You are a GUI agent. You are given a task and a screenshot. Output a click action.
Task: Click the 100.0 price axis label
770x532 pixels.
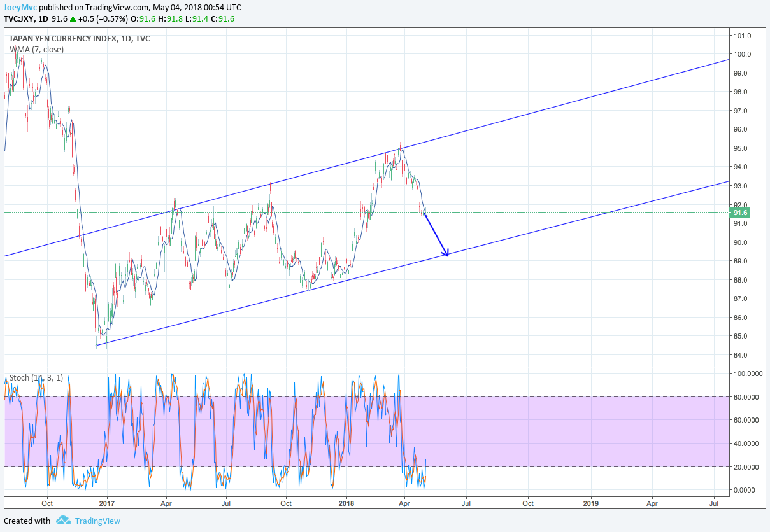[743, 54]
